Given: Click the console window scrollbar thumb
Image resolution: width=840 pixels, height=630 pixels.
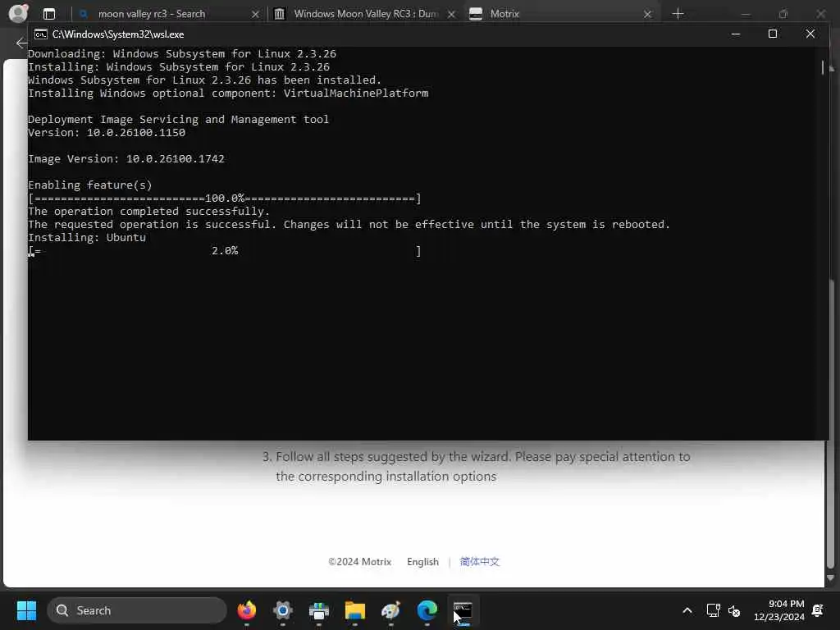Looking at the screenshot, I should point(823,67).
